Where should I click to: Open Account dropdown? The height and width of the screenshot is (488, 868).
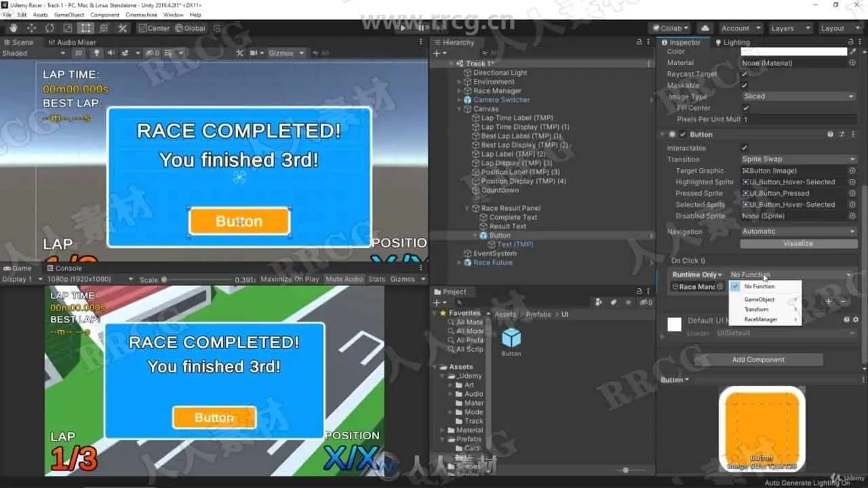click(x=741, y=28)
